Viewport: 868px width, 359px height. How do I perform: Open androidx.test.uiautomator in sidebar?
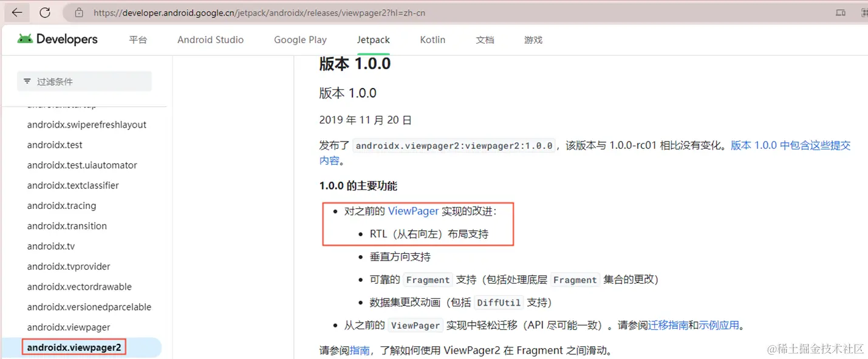point(82,165)
